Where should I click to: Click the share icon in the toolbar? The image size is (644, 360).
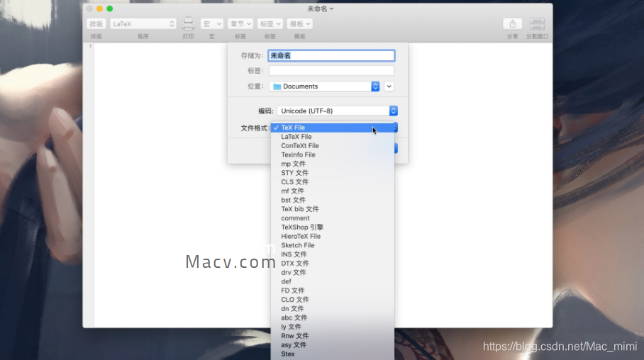512,24
